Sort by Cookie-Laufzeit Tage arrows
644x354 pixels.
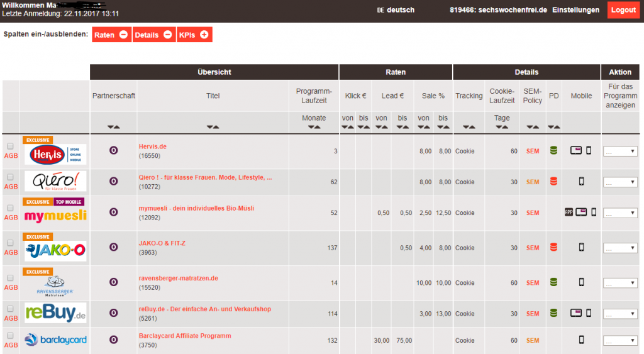pyautogui.click(x=502, y=127)
